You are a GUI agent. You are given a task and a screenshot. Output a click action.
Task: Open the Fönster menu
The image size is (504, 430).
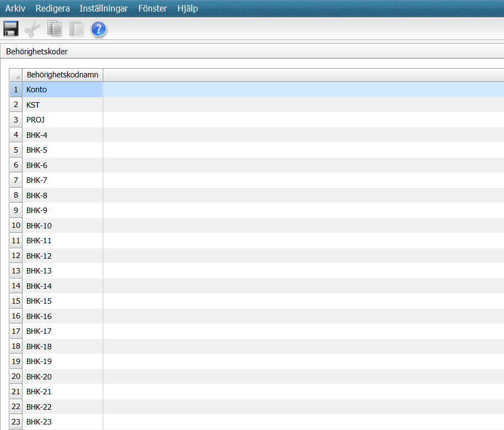(x=153, y=8)
